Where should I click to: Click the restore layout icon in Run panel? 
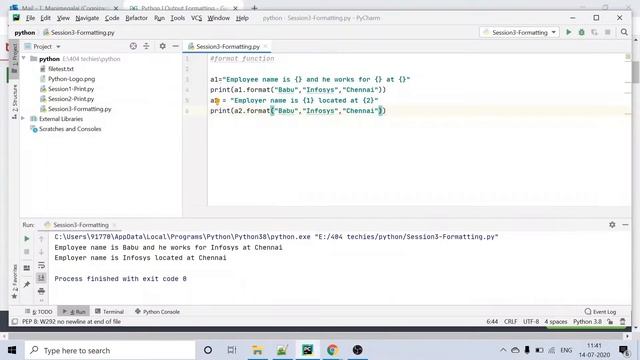tap(27, 268)
